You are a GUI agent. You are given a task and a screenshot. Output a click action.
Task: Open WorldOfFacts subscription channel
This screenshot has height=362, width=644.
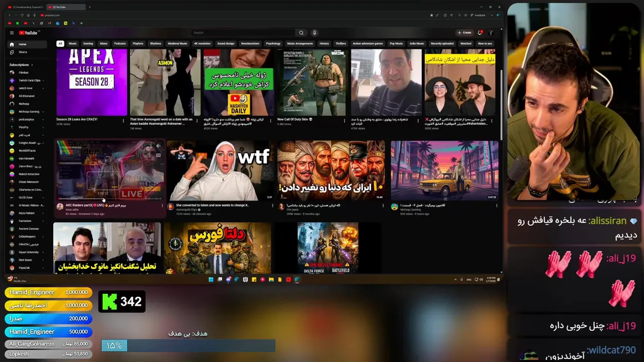(x=27, y=151)
